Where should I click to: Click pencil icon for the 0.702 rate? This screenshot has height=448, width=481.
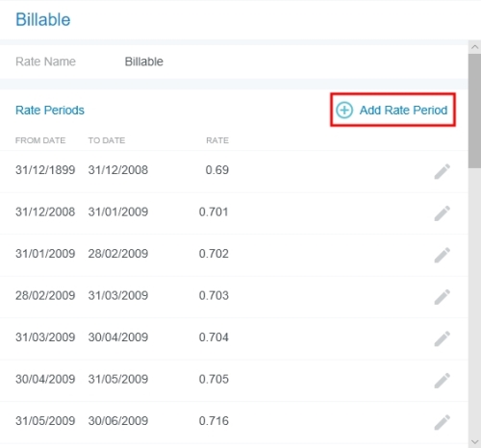pos(443,255)
